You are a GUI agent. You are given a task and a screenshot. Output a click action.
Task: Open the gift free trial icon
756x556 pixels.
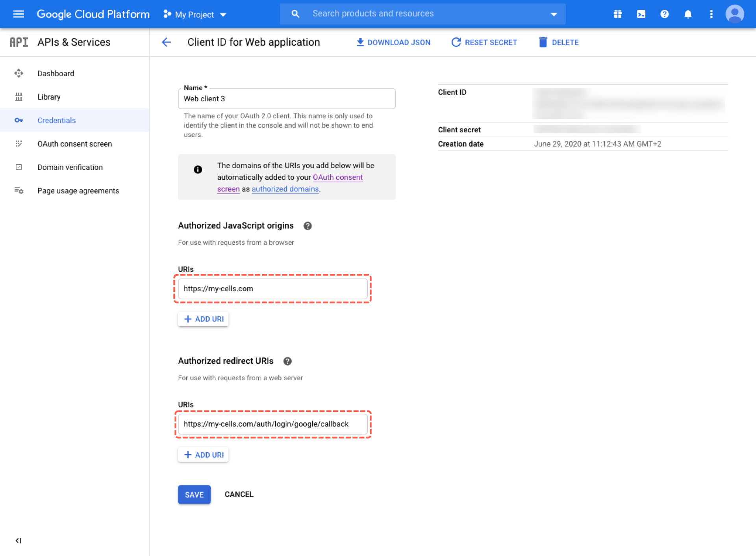617,14
